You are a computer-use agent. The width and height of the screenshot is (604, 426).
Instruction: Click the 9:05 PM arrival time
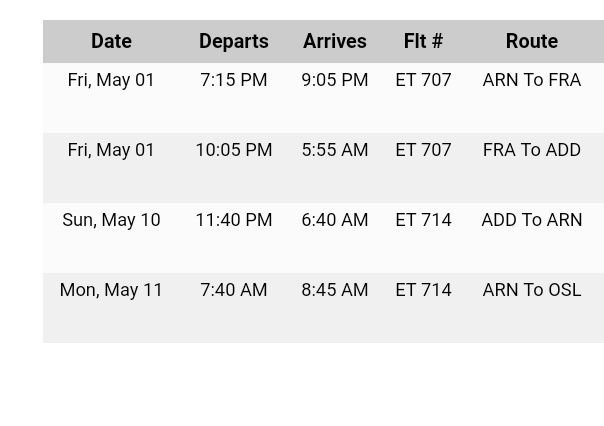pyautogui.click(x=335, y=80)
